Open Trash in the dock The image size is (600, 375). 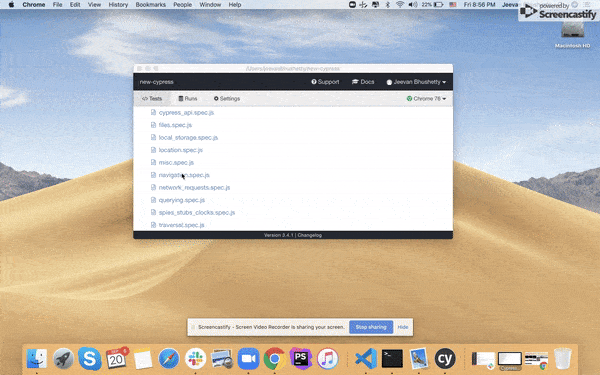[x=563, y=359]
